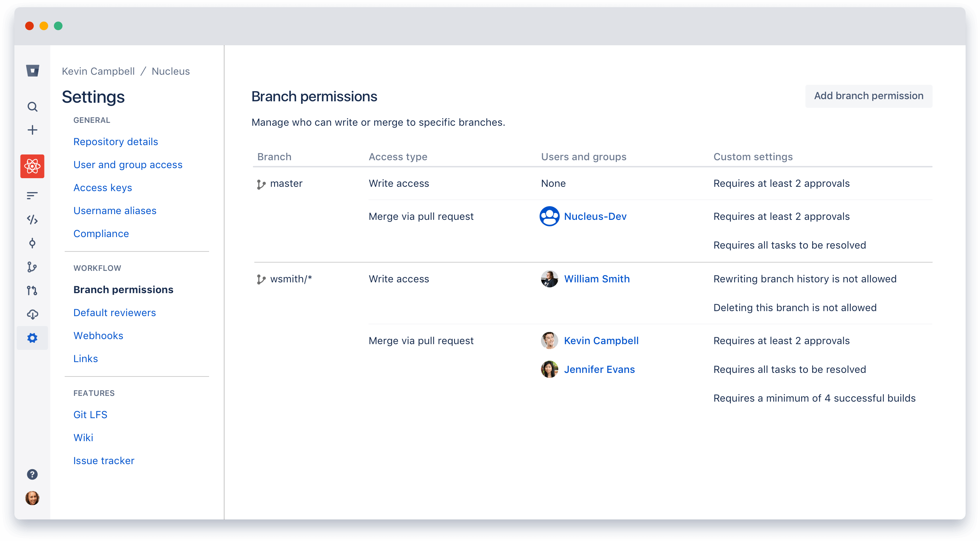The width and height of the screenshot is (980, 541).
Task: View commit history via the commits icon
Action: (32, 243)
